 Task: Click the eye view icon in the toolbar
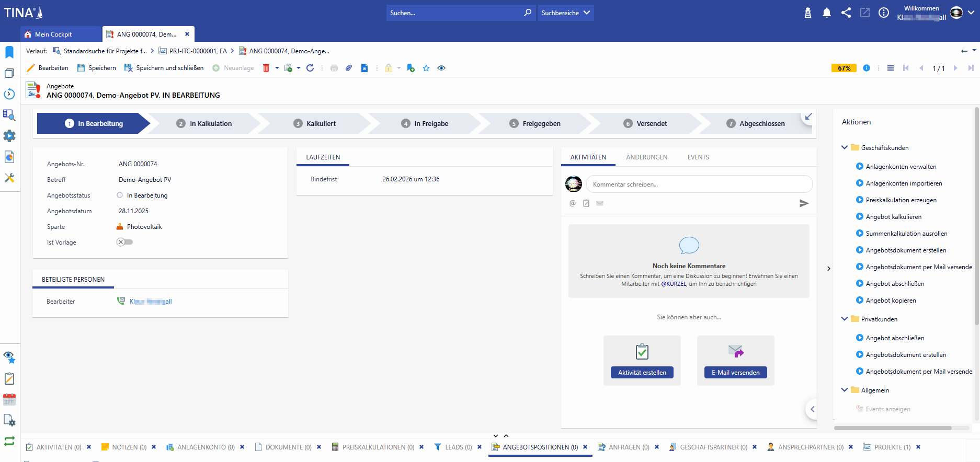click(441, 68)
